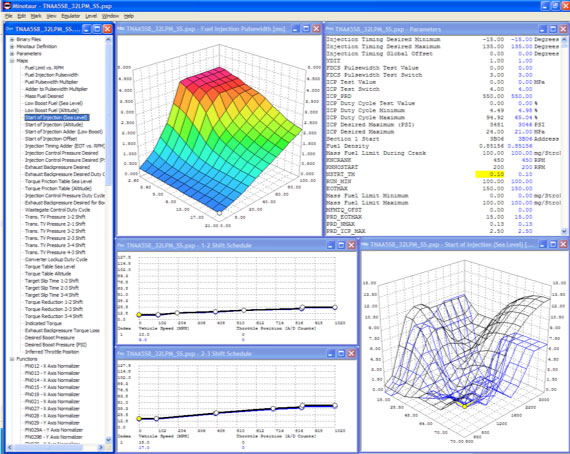Click the Minotaur application icon in title bar

7,6
